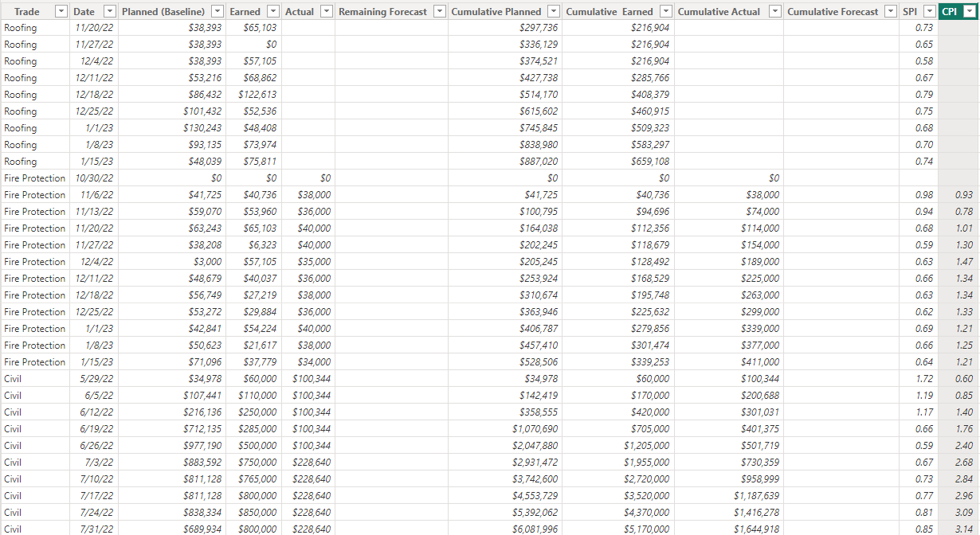This screenshot has height=535, width=980.
Task: Click the SPI value 1.19
Action: 924,396
